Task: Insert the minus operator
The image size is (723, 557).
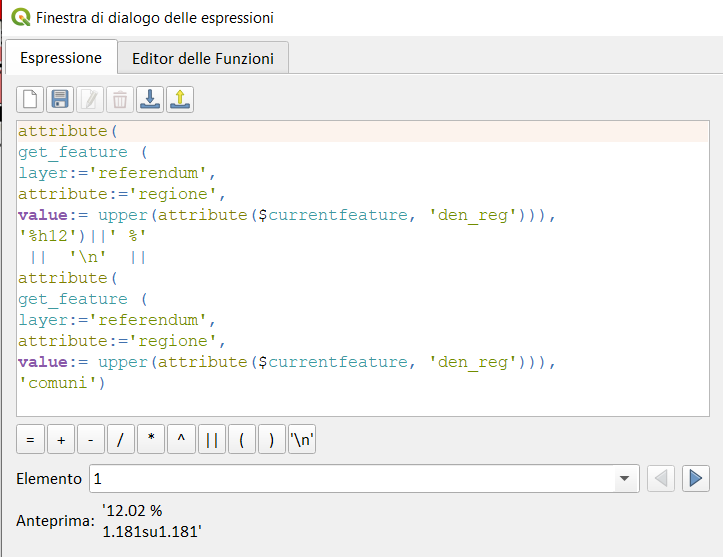Action: [x=90, y=439]
